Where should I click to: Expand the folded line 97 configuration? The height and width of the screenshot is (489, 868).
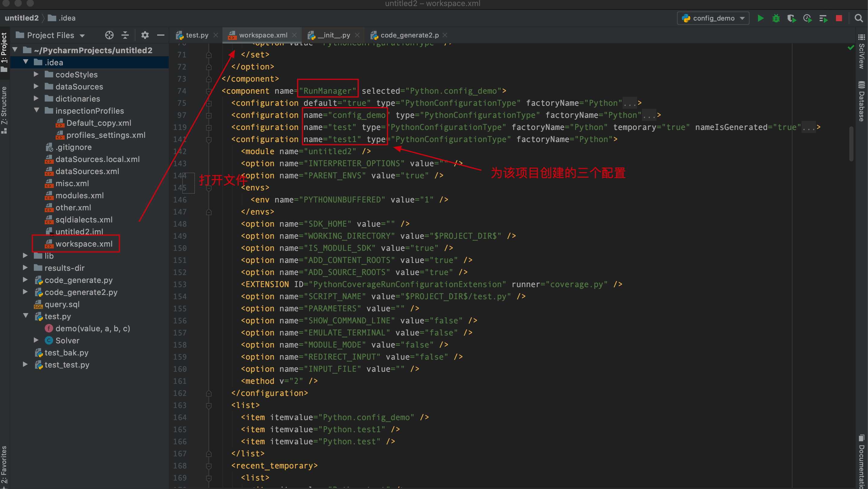pyautogui.click(x=209, y=115)
